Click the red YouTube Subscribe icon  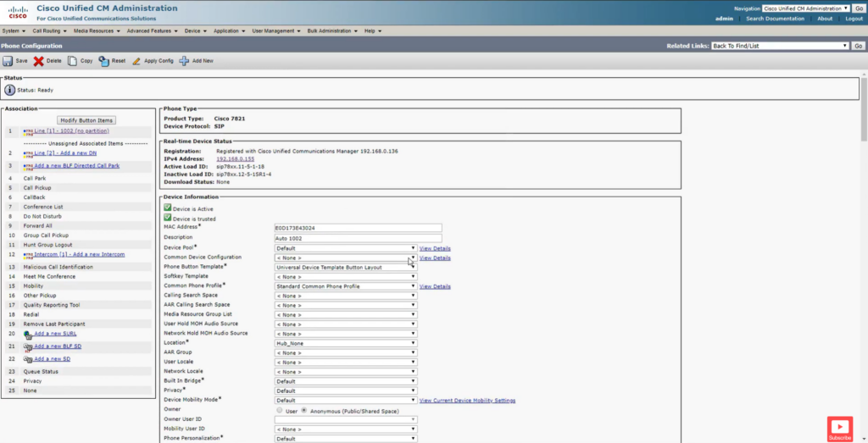click(x=840, y=429)
